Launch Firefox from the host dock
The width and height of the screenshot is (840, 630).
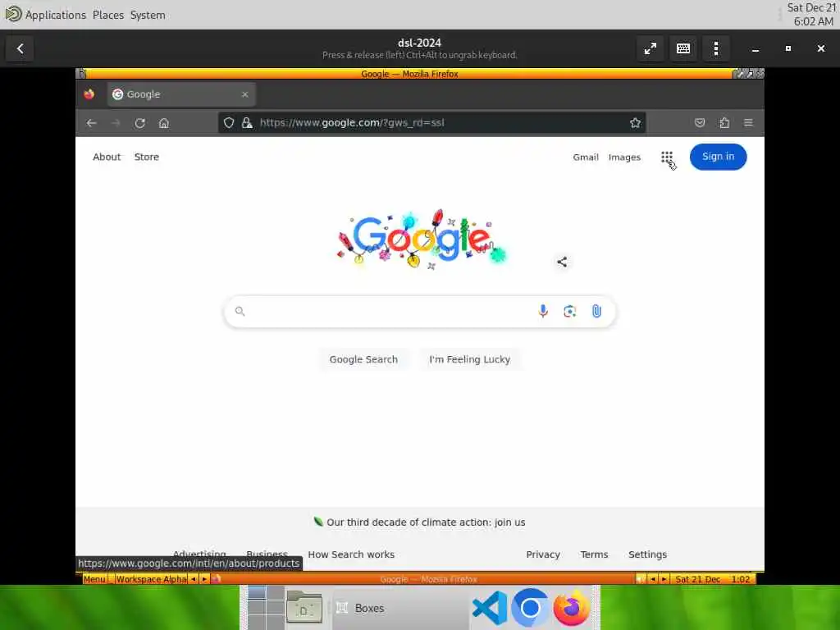click(571, 608)
